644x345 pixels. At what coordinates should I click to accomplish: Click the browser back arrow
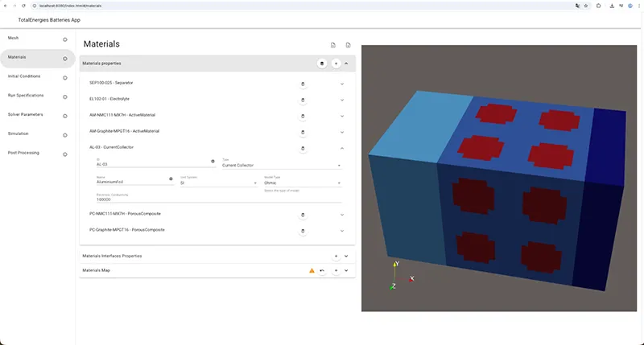coord(6,6)
